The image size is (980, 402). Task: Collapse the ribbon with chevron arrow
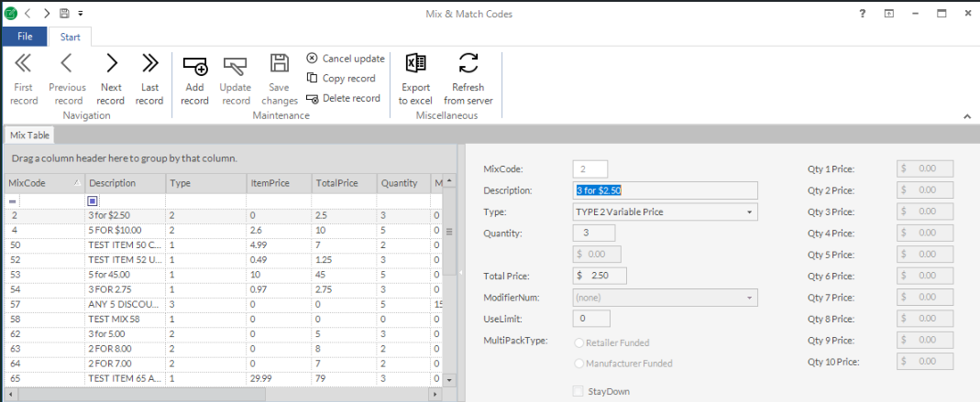coord(967,116)
